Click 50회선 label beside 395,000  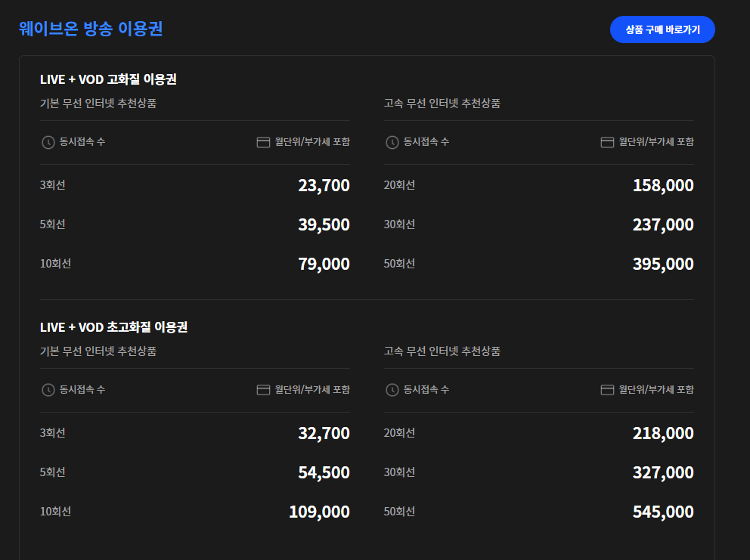(x=399, y=264)
